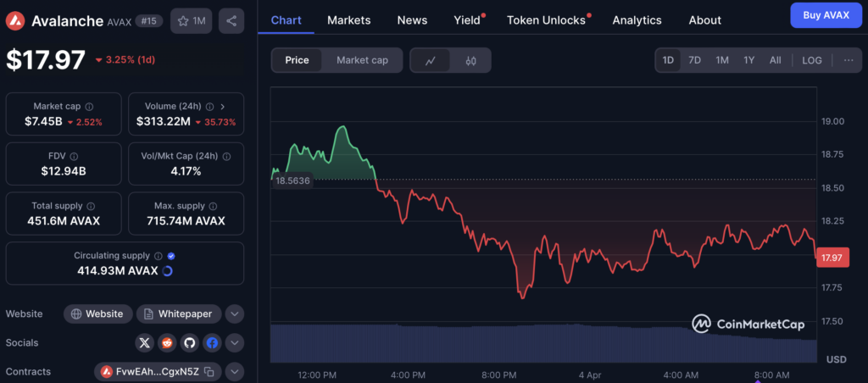
Task: Click the 18.5636 opening price label
Action: click(292, 180)
